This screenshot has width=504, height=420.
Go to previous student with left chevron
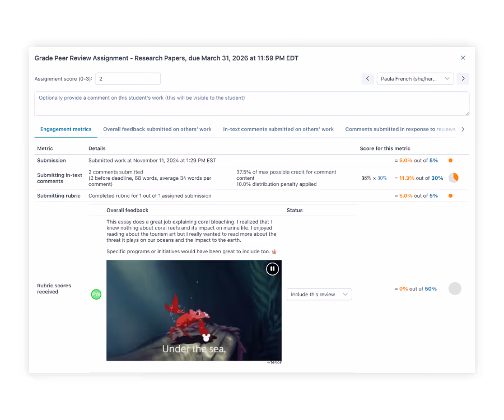coord(367,78)
